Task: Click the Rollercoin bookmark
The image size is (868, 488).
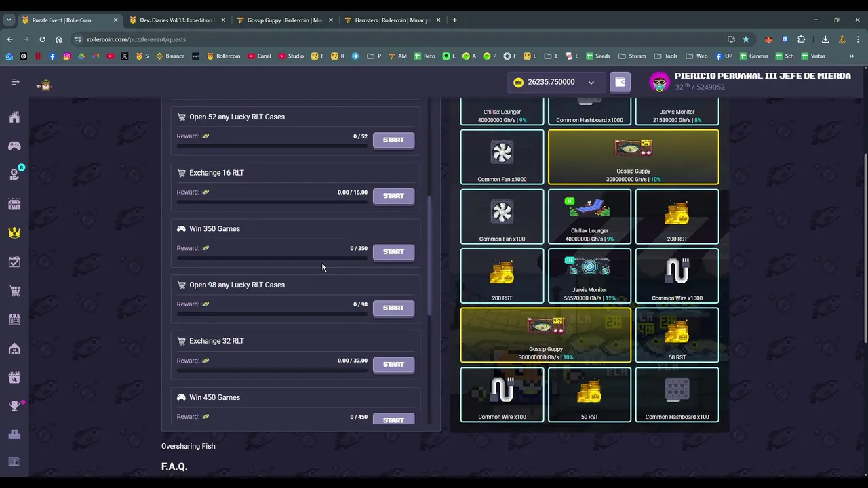Action: click(223, 56)
